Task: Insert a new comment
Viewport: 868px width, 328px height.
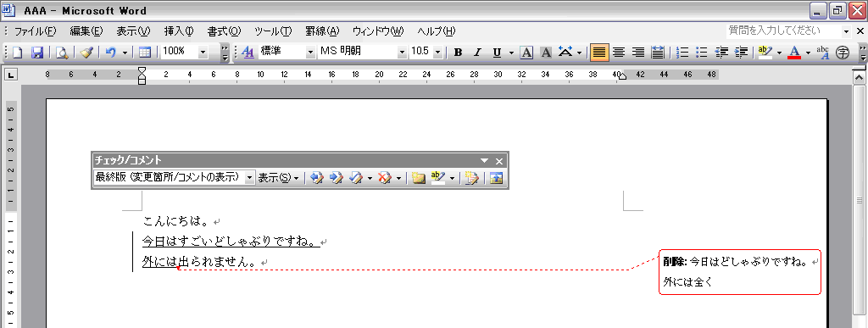Action: point(419,177)
